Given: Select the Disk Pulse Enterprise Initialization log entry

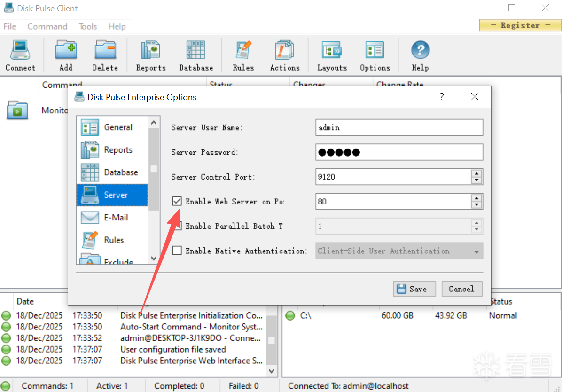Looking at the screenshot, I should [x=191, y=315].
